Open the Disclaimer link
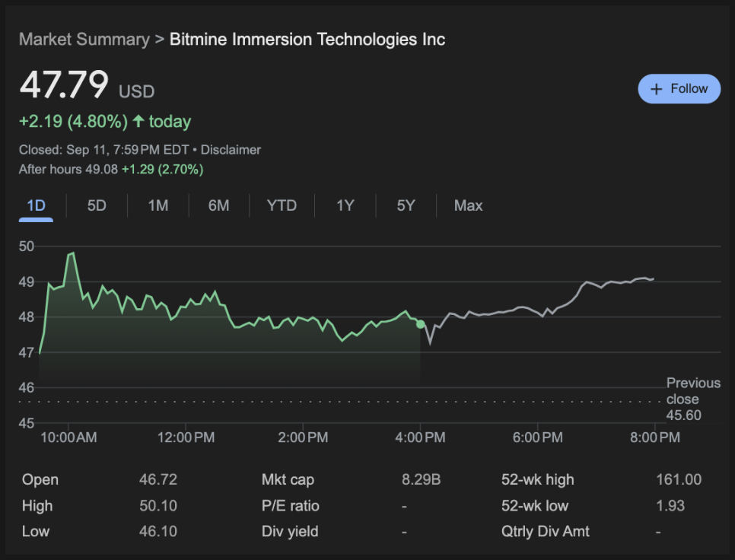 (x=231, y=150)
